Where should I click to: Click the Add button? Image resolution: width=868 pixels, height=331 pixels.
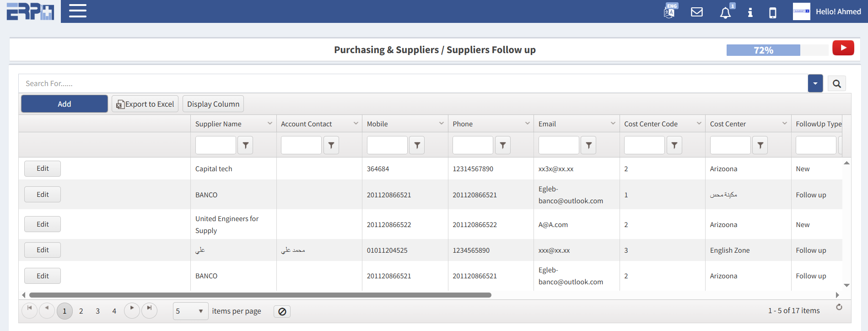[x=65, y=104]
